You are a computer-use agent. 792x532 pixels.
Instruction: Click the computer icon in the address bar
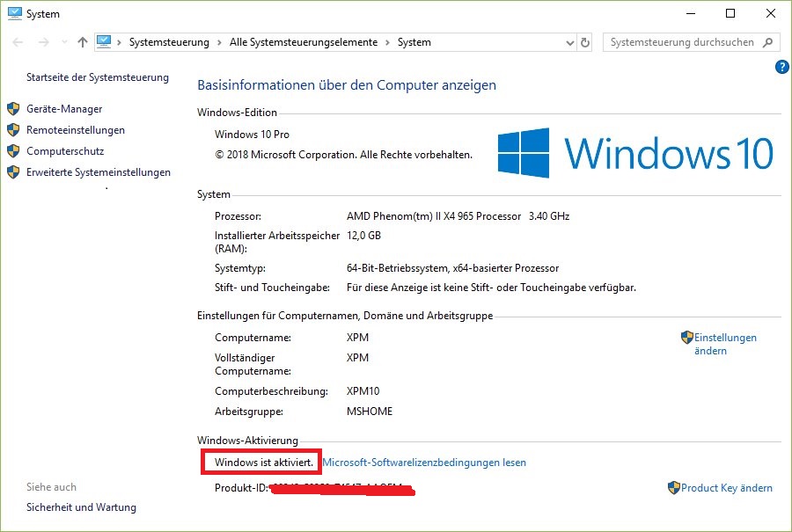(104, 41)
